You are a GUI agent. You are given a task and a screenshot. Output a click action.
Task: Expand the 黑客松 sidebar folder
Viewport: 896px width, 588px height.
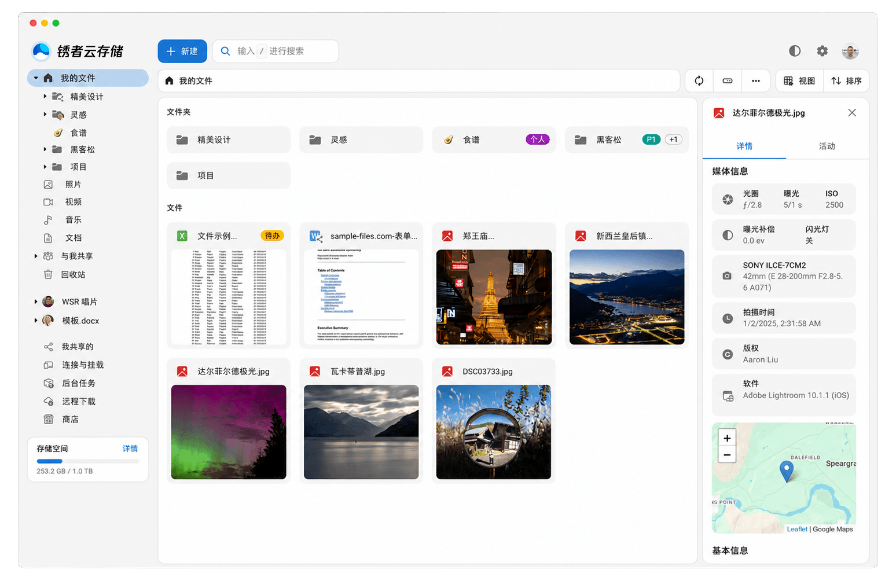(45, 149)
